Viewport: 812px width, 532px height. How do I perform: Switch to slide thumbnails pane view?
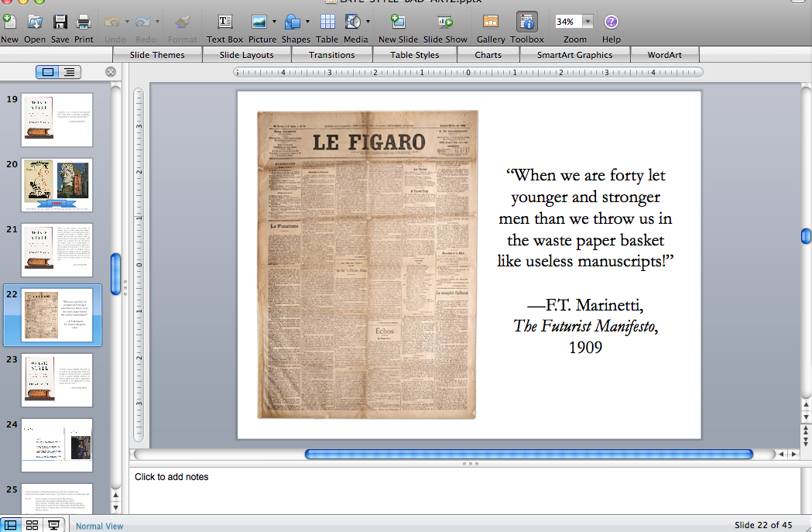49,72
